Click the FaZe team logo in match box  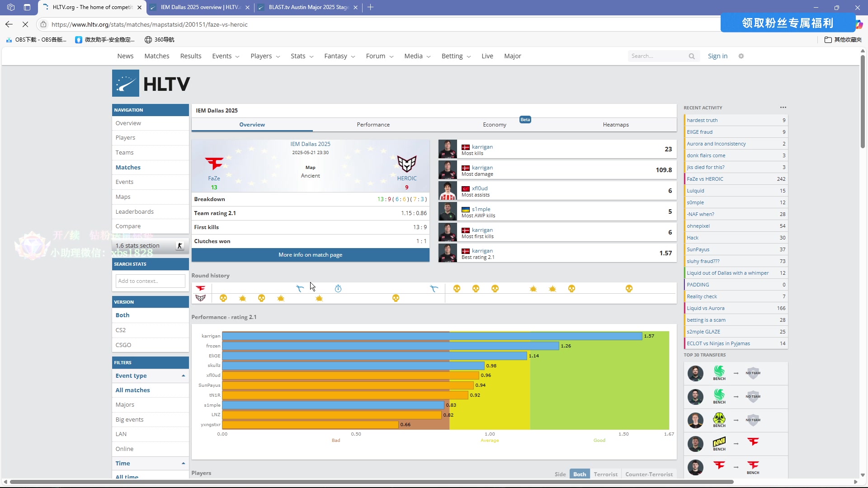(x=214, y=164)
